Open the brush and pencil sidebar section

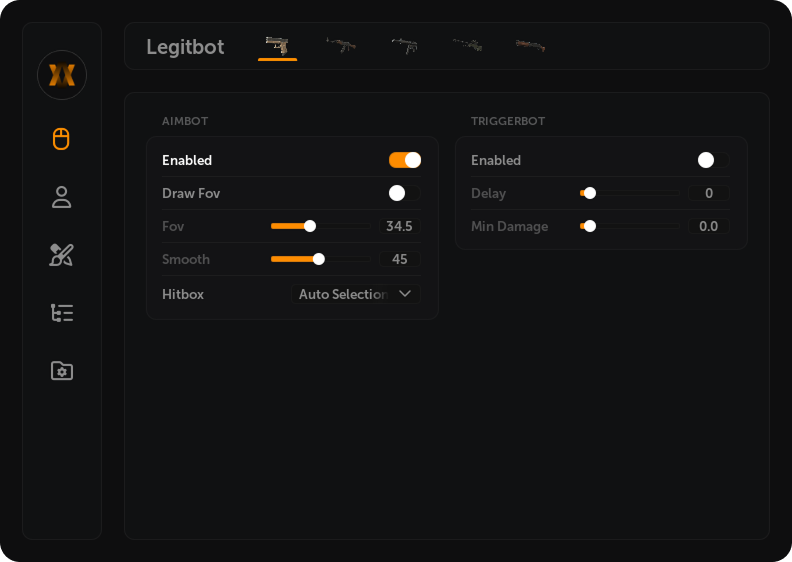tap(62, 255)
